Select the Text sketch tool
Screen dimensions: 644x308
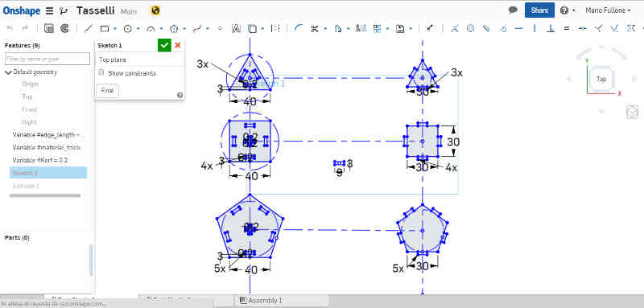tap(236, 28)
